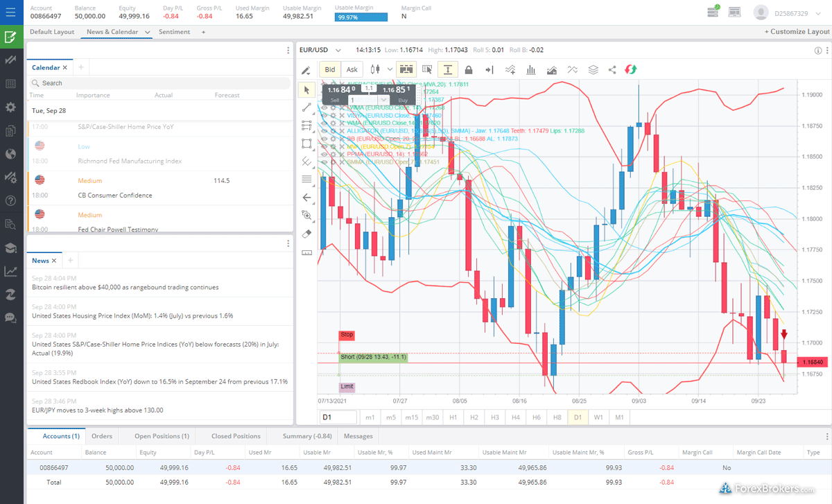Open the settings gear in the left sidebar

point(10,107)
